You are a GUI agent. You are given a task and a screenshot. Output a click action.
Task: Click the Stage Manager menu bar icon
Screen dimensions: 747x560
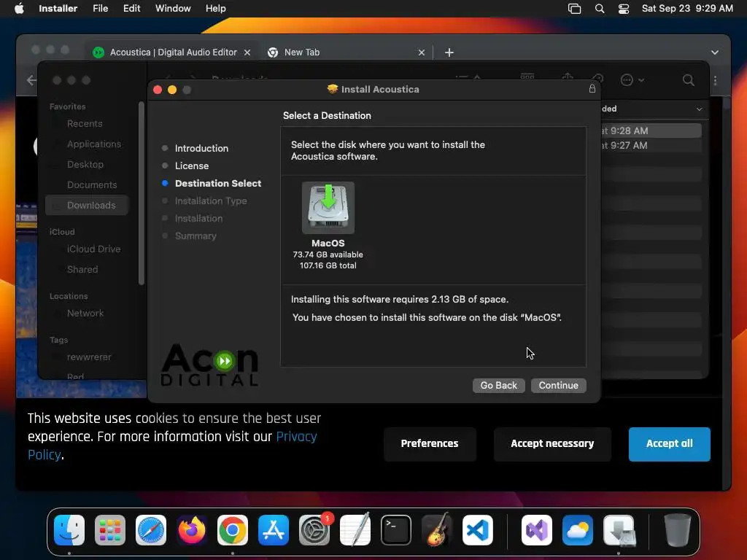coord(575,9)
